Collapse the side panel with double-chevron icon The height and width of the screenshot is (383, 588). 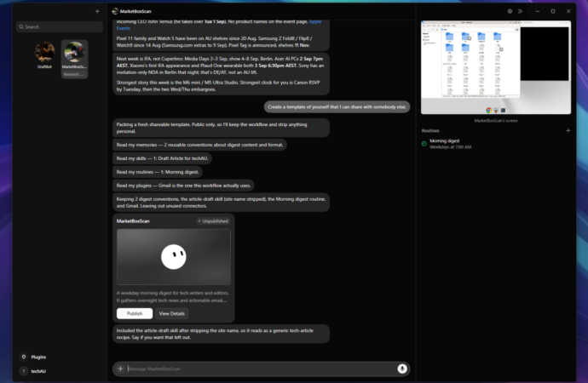click(520, 11)
